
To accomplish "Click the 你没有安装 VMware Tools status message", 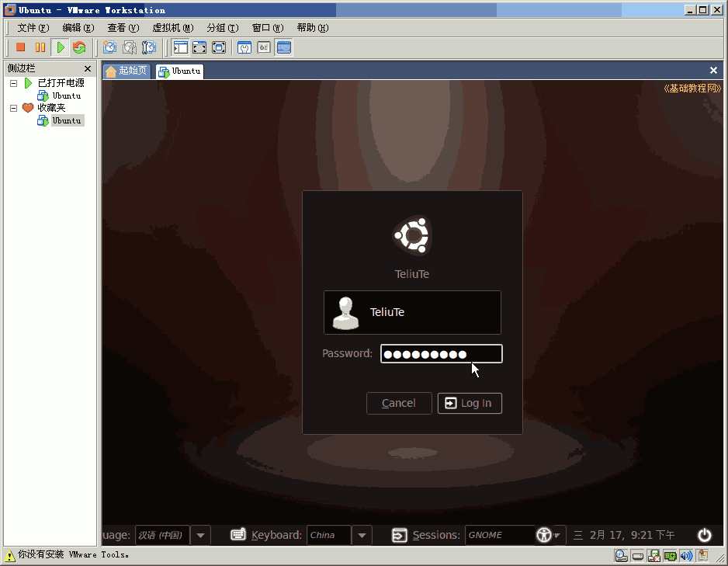I will click(x=74, y=555).
